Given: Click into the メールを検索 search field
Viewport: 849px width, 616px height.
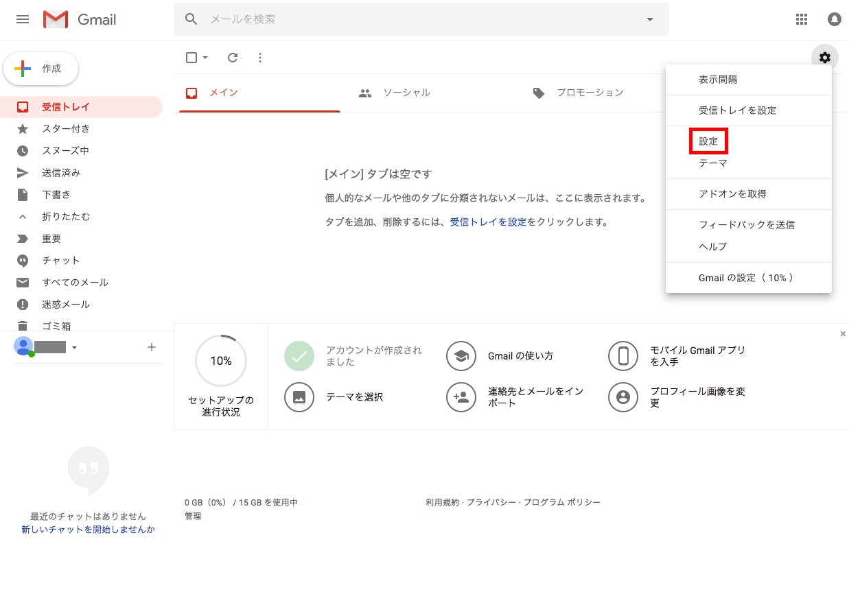Looking at the screenshot, I should pos(412,19).
